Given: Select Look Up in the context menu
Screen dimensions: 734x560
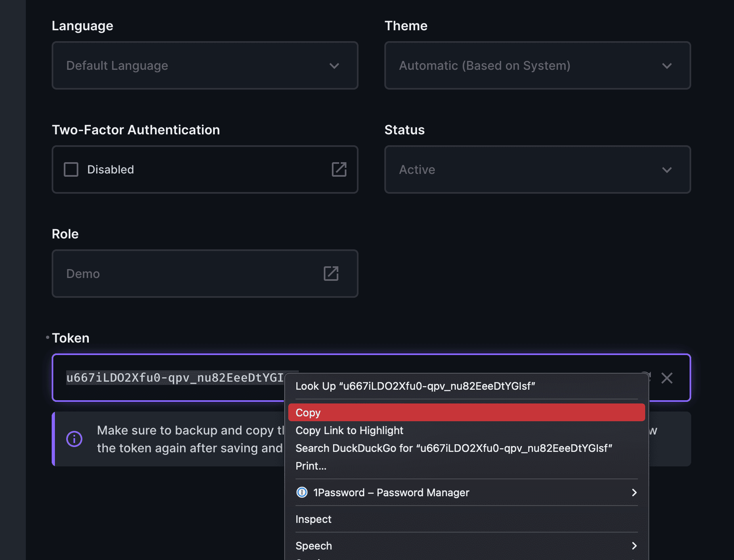Looking at the screenshot, I should [415, 386].
